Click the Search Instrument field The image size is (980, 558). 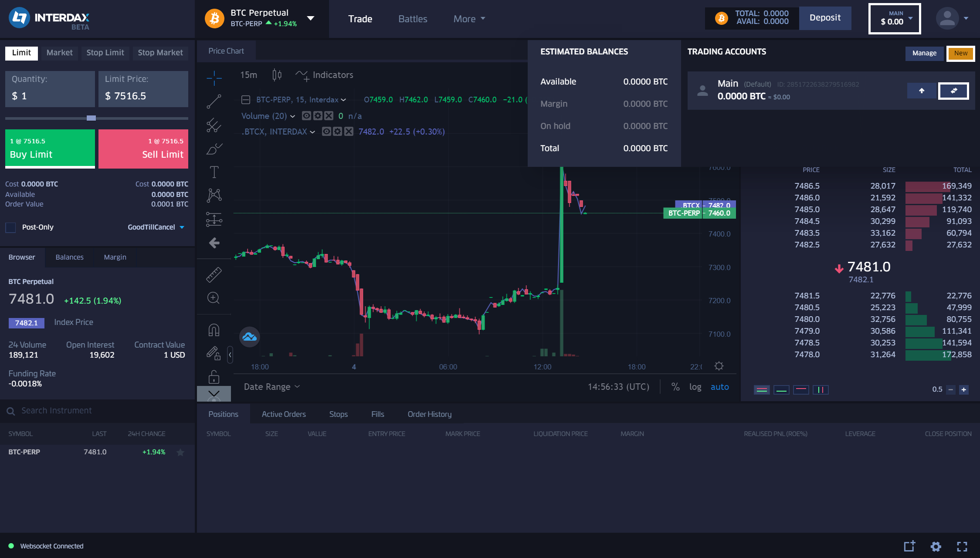click(97, 411)
